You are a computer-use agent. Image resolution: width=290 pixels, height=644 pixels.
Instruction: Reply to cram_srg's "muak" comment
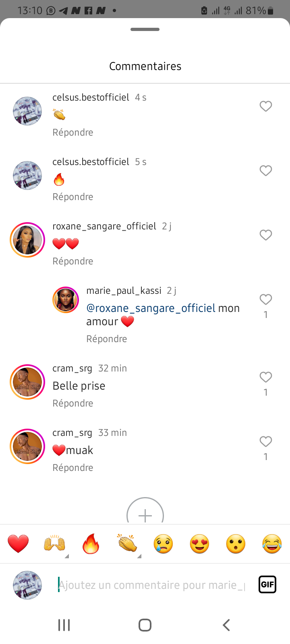(x=73, y=468)
